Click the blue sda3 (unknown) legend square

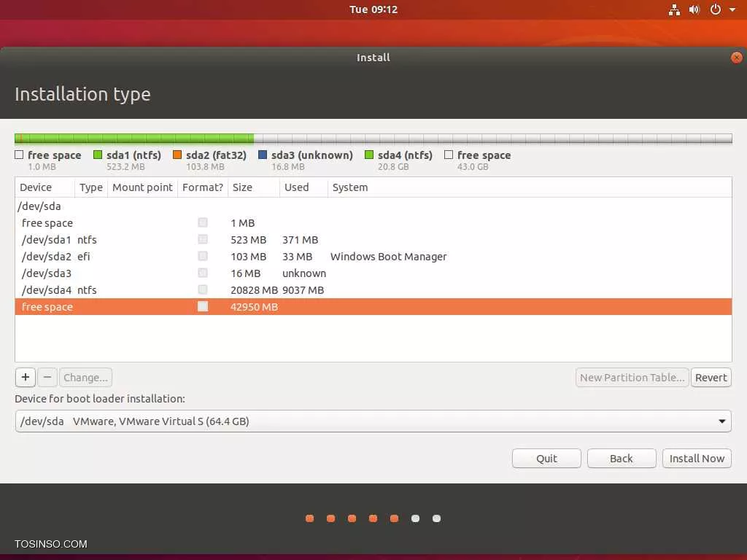(x=263, y=155)
